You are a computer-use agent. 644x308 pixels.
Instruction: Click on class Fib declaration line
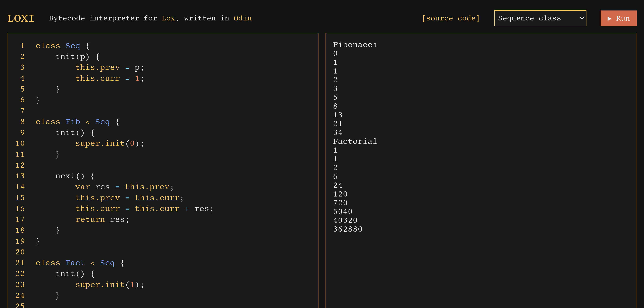pos(77,122)
